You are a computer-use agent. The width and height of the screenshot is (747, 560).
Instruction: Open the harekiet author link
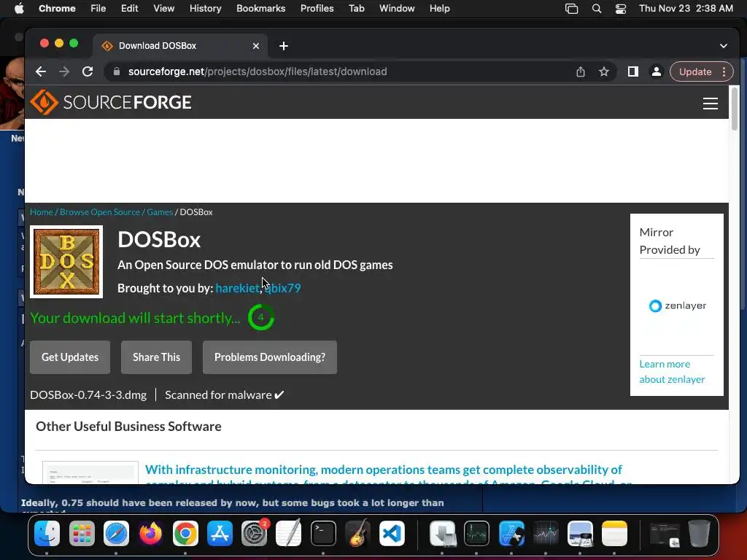click(237, 288)
